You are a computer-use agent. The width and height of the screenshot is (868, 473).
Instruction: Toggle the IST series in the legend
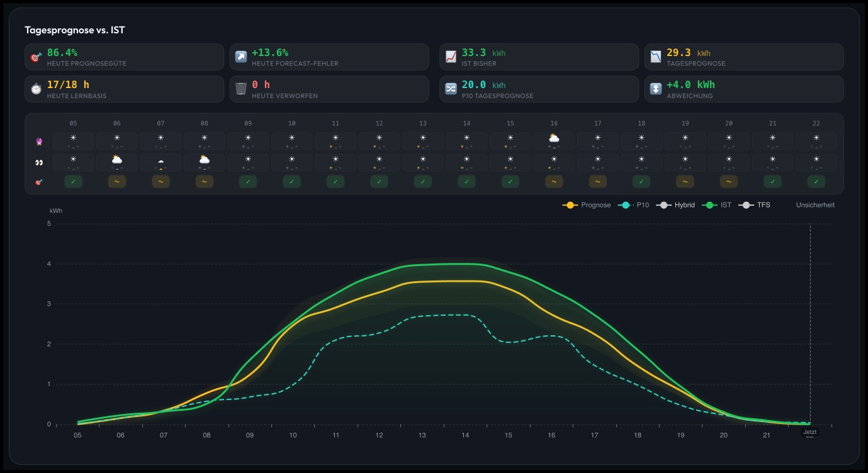(717, 205)
